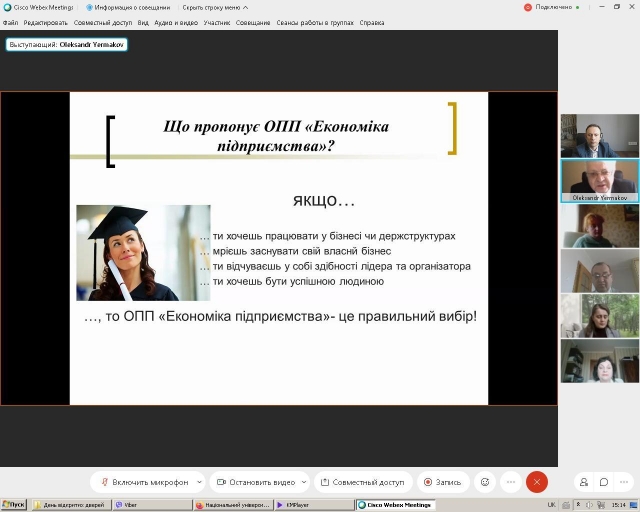This screenshot has width=640, height=512.
Task: Start sharing via Совместный доступ button
Action: pos(363,482)
